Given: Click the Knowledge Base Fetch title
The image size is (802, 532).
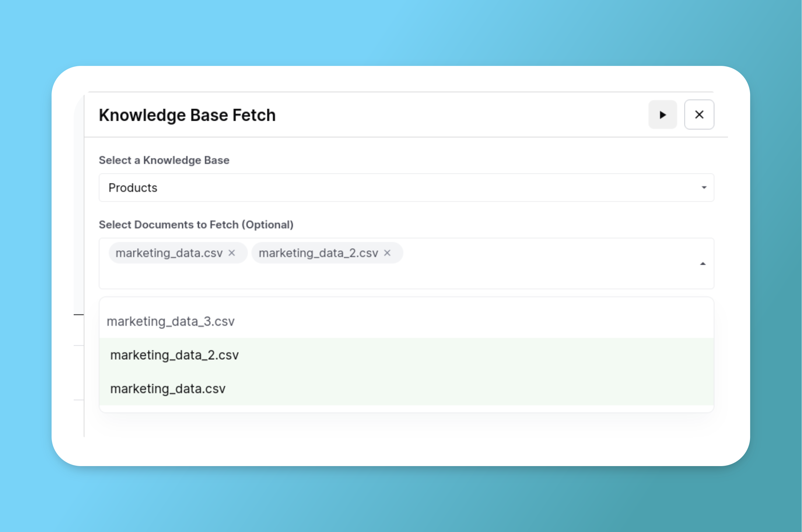Looking at the screenshot, I should tap(187, 115).
